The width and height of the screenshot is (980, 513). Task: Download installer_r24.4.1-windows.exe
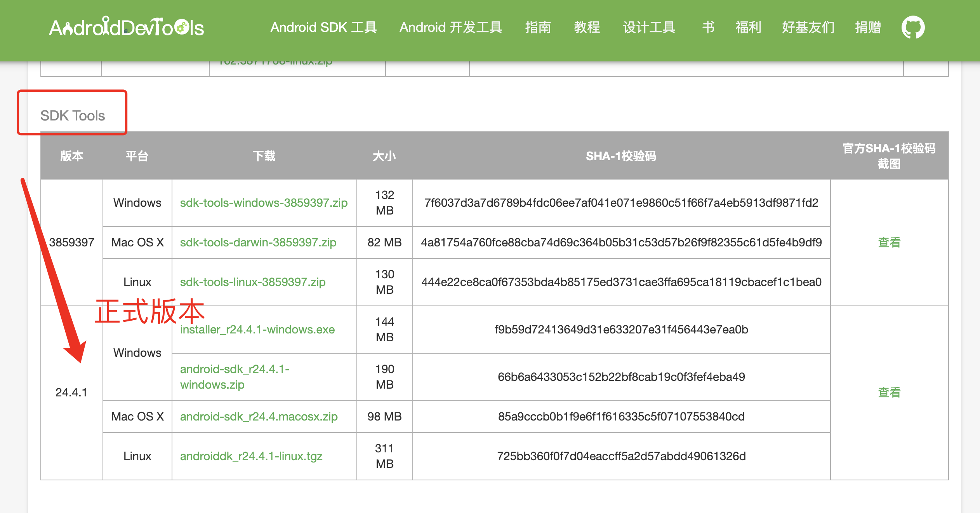point(257,330)
